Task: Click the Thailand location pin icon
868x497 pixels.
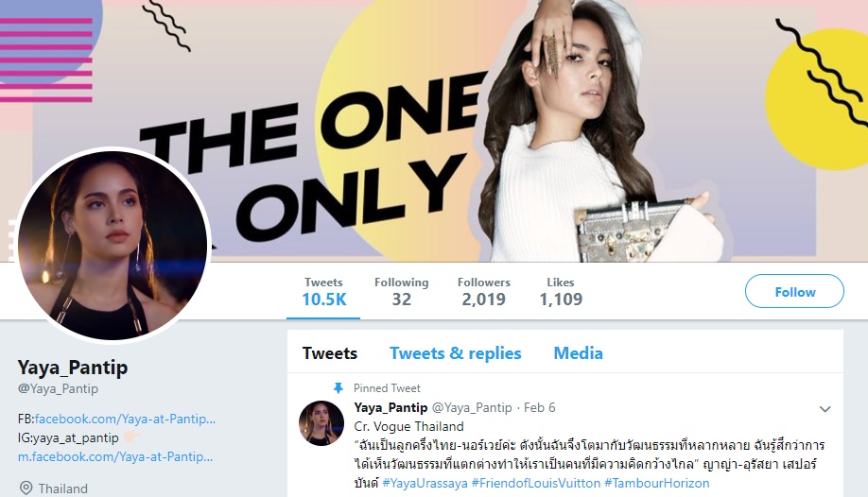Action: click(26, 488)
